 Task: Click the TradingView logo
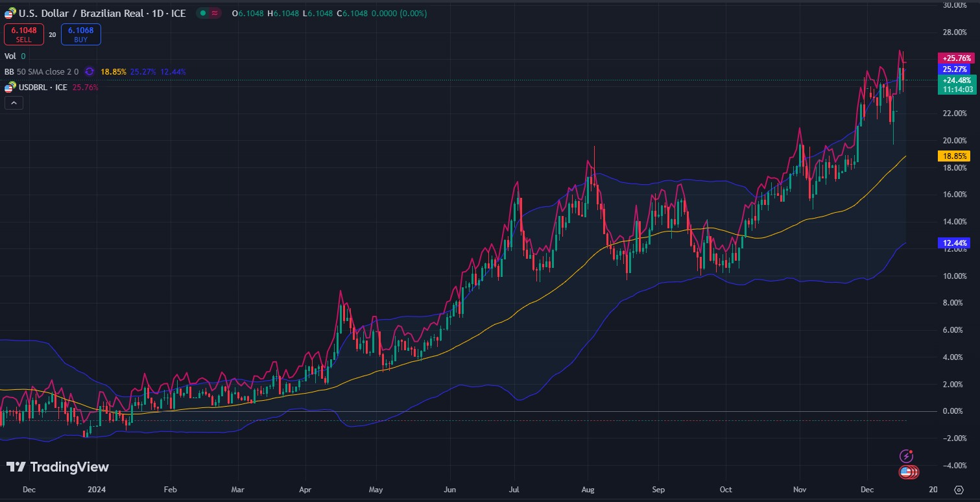[58, 467]
